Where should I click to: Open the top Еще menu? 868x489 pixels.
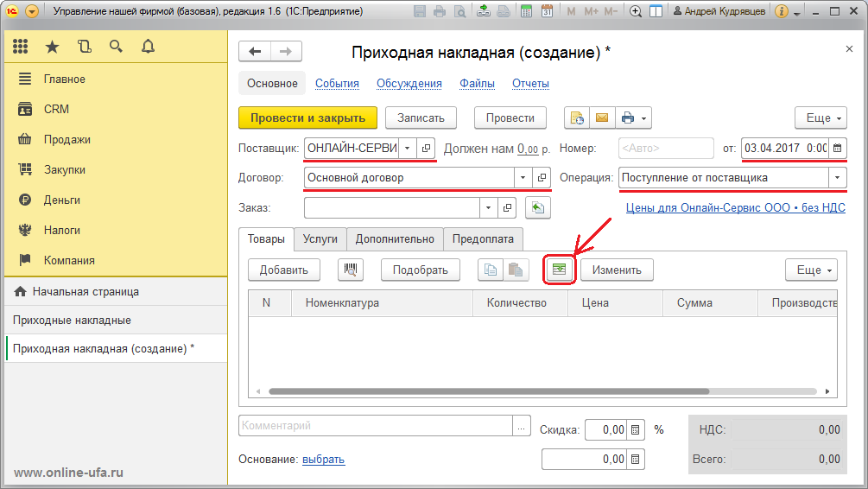coord(821,118)
